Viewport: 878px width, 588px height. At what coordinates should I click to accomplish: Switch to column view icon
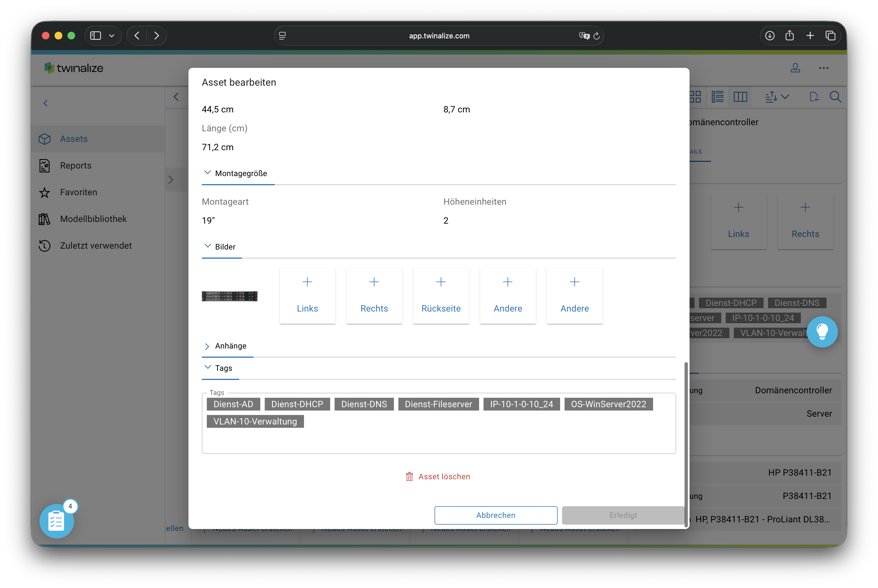pyautogui.click(x=740, y=97)
